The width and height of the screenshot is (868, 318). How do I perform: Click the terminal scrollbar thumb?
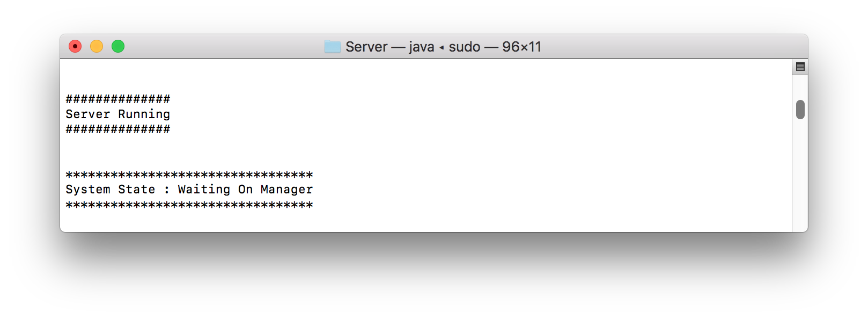click(800, 110)
